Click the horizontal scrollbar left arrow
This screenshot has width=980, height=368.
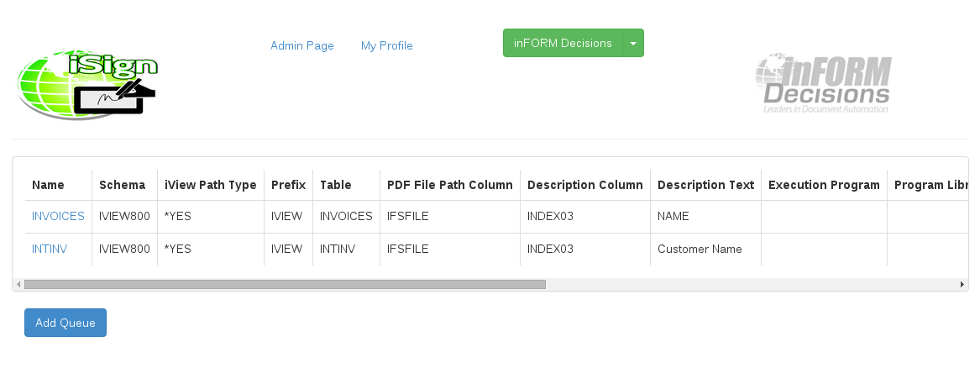(18, 285)
